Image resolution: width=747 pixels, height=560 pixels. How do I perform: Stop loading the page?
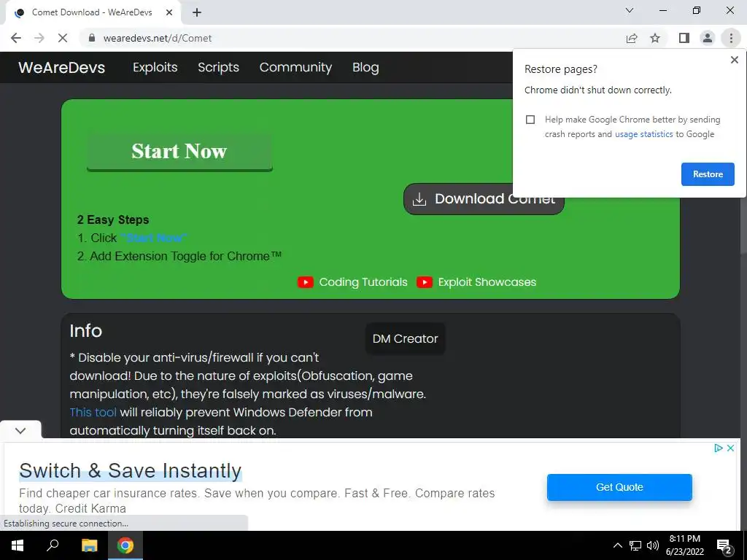[x=63, y=38]
